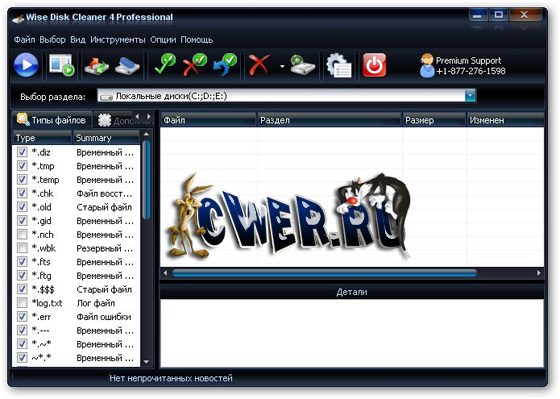Open the Инструменты menu

[118, 40]
